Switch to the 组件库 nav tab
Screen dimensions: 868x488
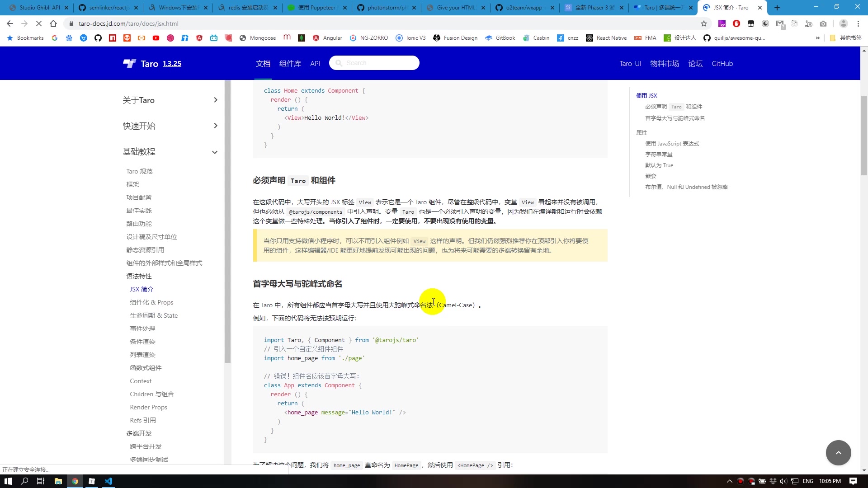(x=290, y=63)
